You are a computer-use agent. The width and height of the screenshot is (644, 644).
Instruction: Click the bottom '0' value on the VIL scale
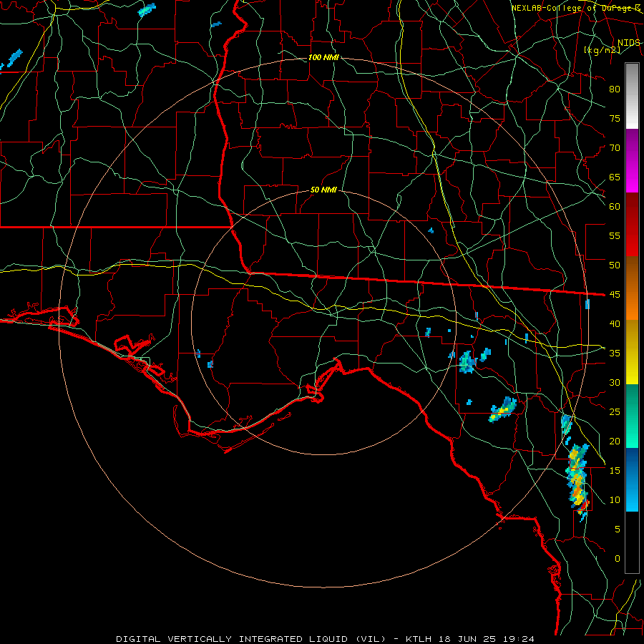[618, 559]
